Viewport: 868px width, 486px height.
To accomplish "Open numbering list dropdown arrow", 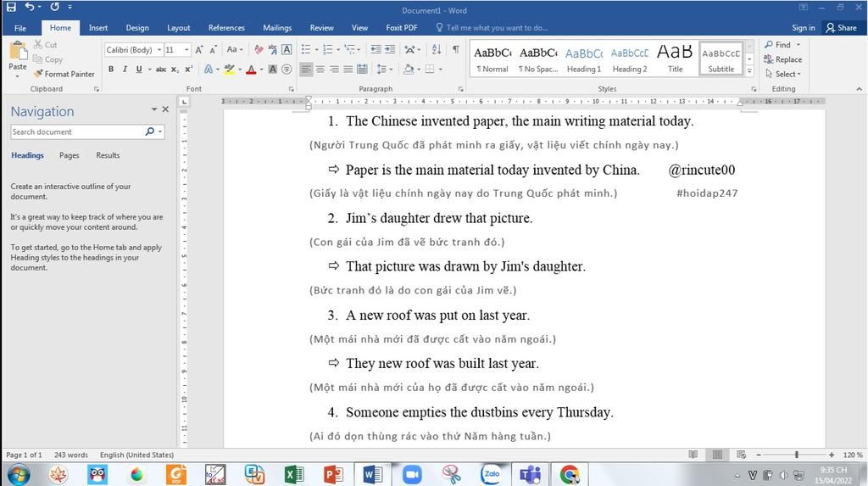I will point(338,50).
